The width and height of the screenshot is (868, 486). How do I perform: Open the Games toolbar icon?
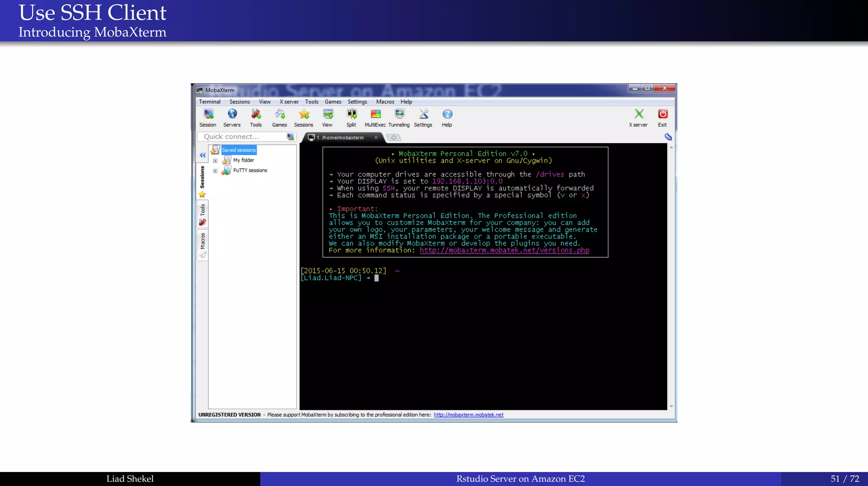pyautogui.click(x=279, y=118)
